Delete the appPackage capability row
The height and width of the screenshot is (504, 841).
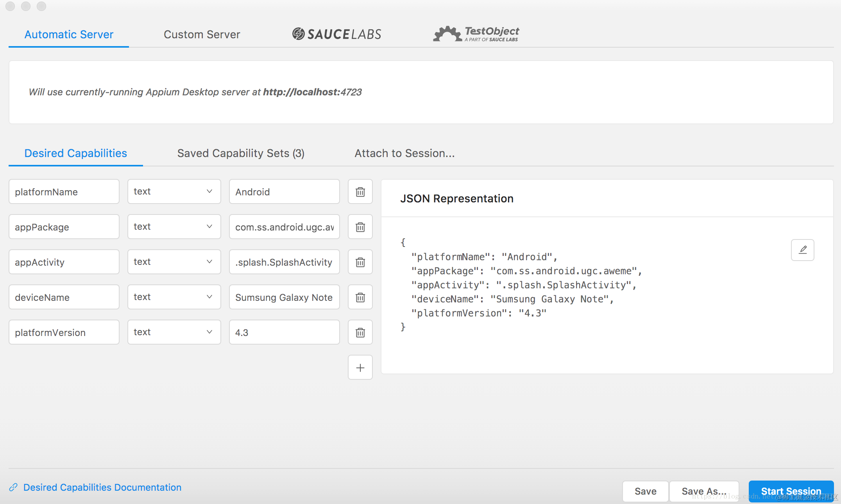(360, 227)
